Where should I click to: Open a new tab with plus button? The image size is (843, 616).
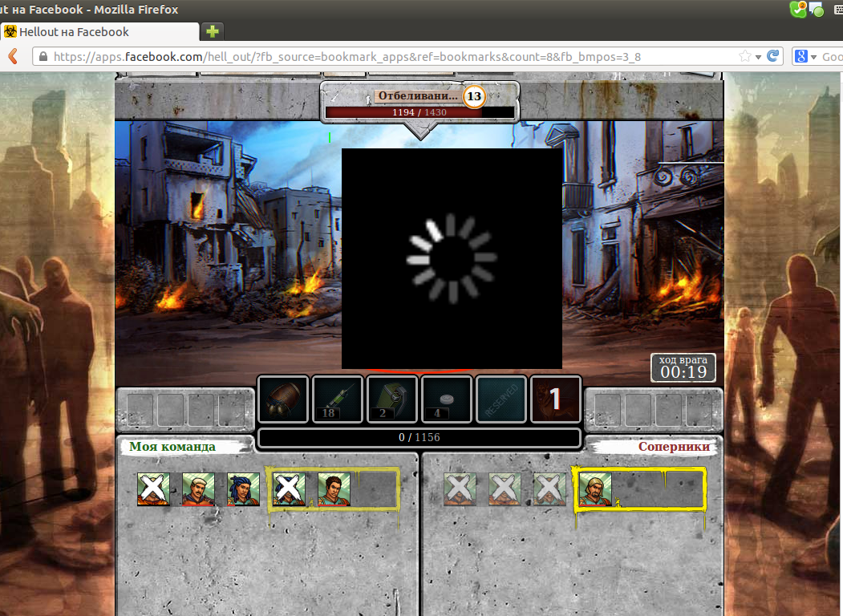[213, 32]
